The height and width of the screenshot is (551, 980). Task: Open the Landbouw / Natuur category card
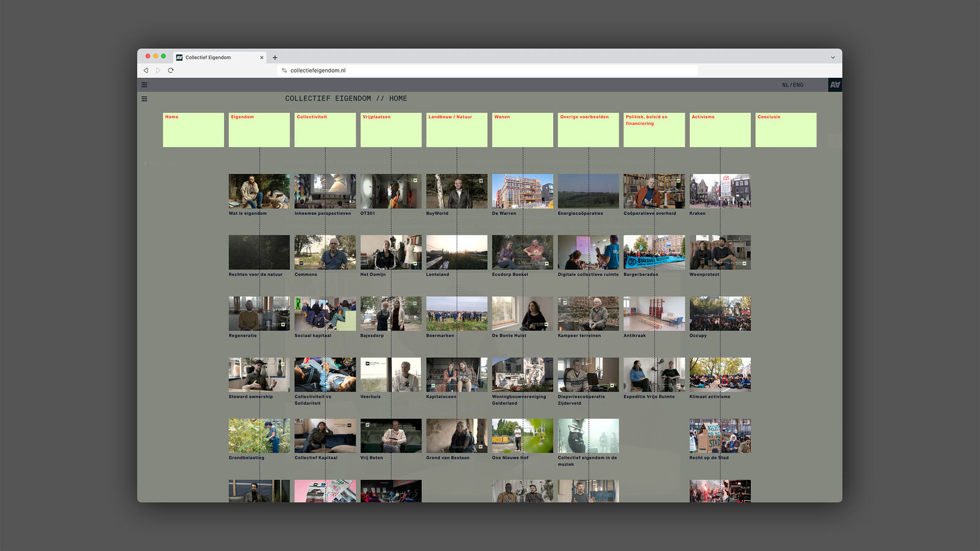point(456,129)
